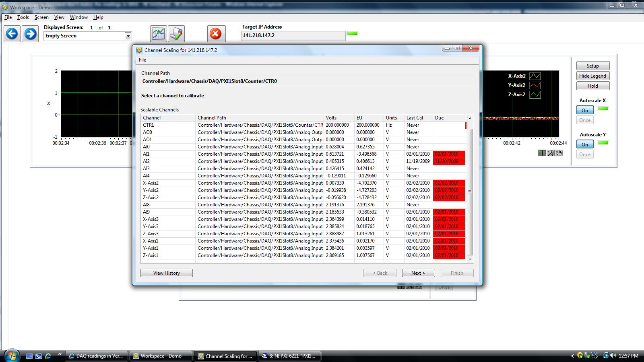Click the Next > button
The width and height of the screenshot is (644, 362).
418,273
